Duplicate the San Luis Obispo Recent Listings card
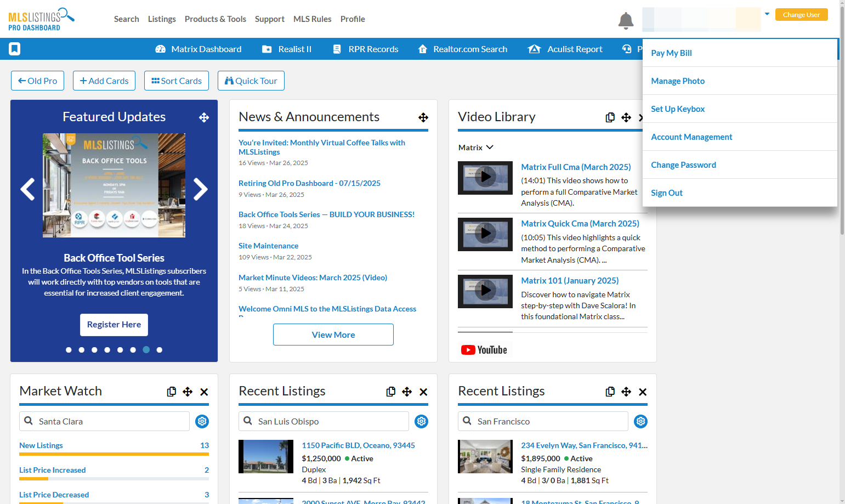The image size is (845, 504). (391, 392)
